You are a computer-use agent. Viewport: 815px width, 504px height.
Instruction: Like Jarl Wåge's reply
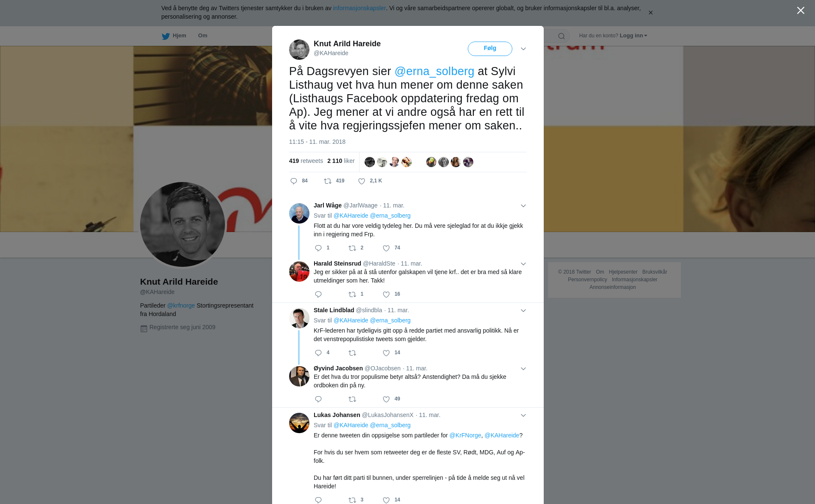[x=386, y=248]
